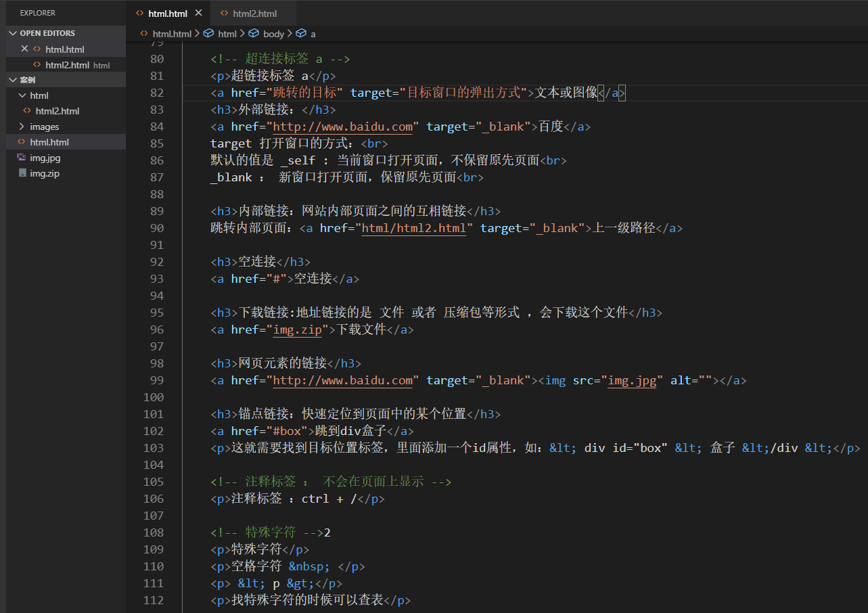Click the img.zip href link on line 96
Viewport: 868px width, 613px height.
(x=298, y=330)
